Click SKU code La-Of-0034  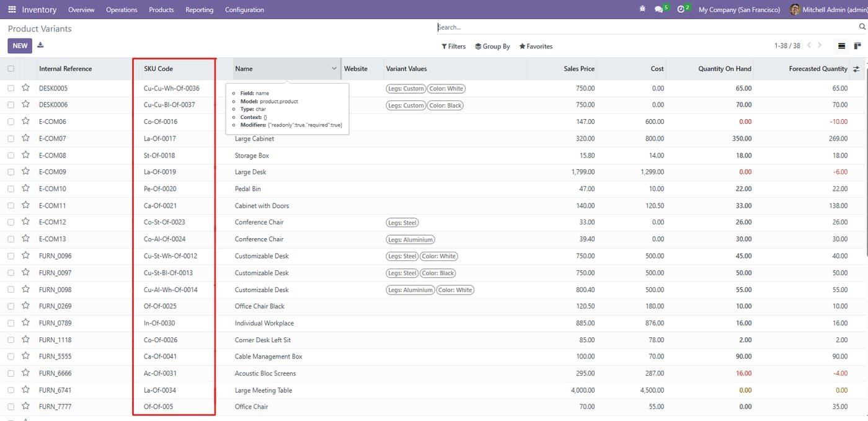click(x=160, y=390)
